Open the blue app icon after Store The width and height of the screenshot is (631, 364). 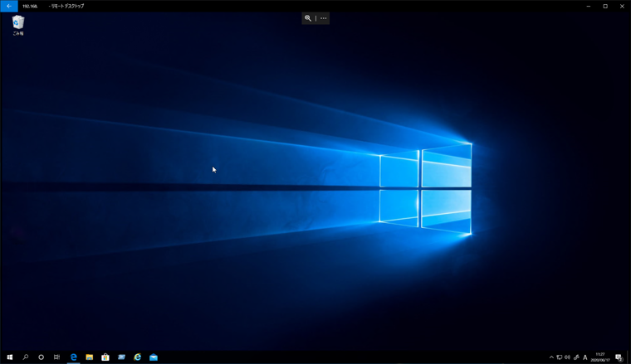121,357
